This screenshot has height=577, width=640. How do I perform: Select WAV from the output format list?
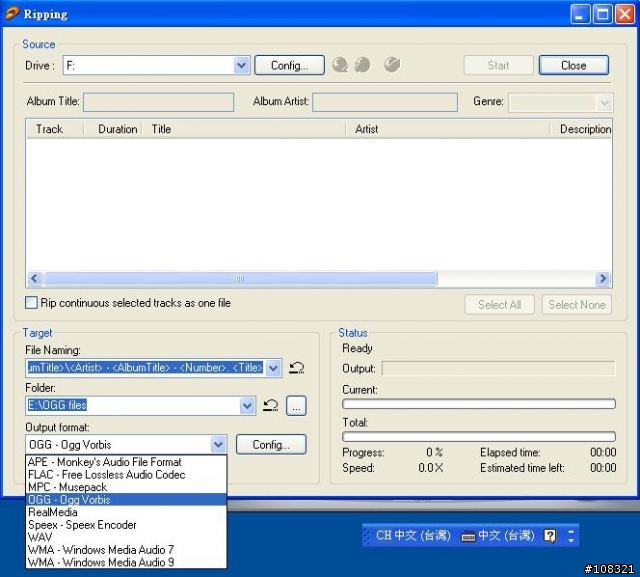(40, 537)
